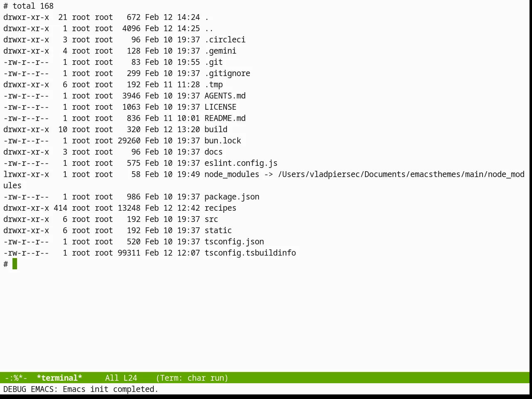Click the node_modules symlink name

[x=232, y=174]
